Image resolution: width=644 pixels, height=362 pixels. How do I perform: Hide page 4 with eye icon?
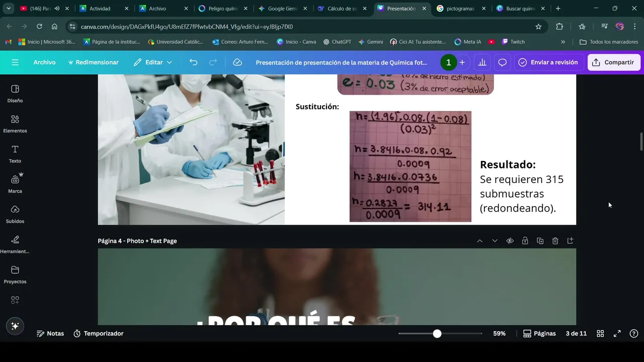pyautogui.click(x=510, y=241)
